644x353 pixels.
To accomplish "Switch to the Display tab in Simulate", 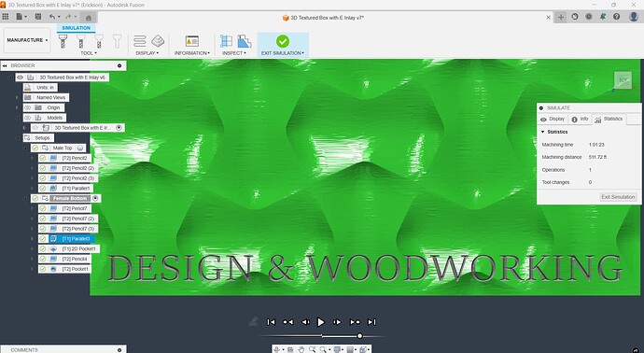I will click(553, 120).
